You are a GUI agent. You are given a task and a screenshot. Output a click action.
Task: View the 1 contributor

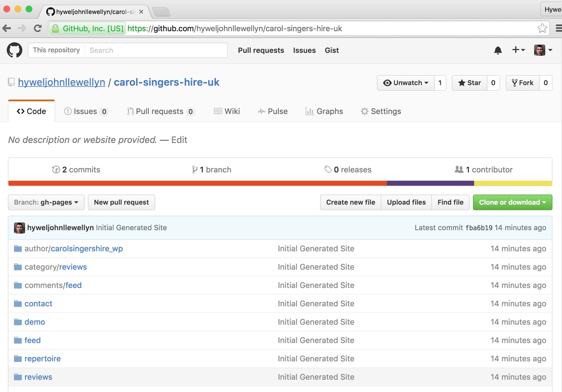click(484, 169)
